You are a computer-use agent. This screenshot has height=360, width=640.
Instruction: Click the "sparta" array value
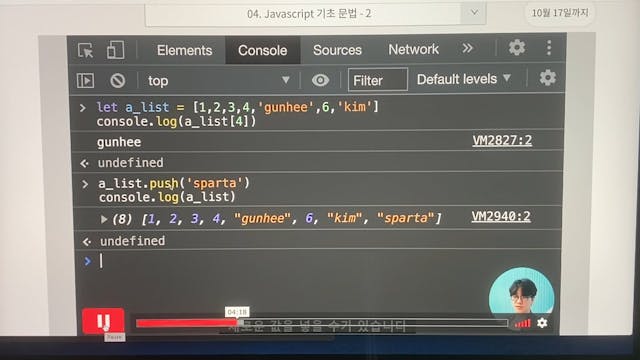click(406, 218)
